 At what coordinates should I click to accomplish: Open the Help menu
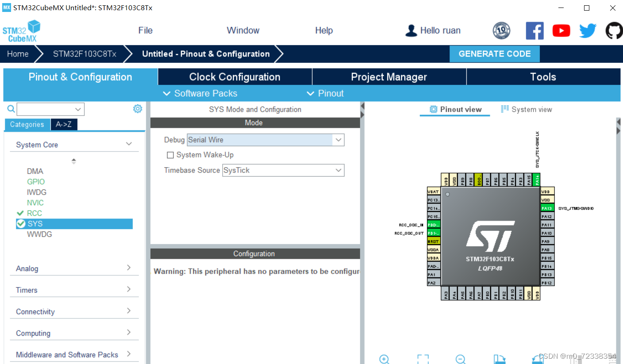324,31
